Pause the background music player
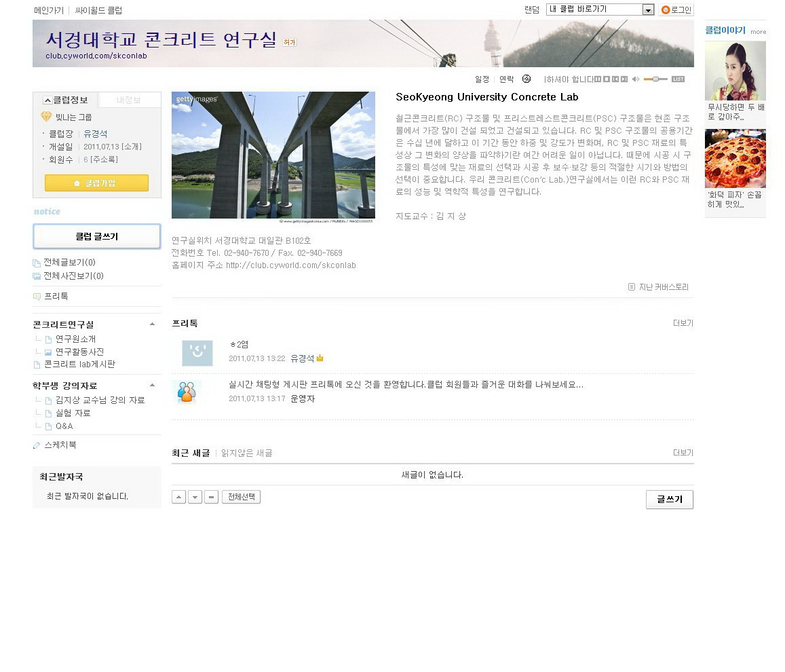 click(x=598, y=79)
